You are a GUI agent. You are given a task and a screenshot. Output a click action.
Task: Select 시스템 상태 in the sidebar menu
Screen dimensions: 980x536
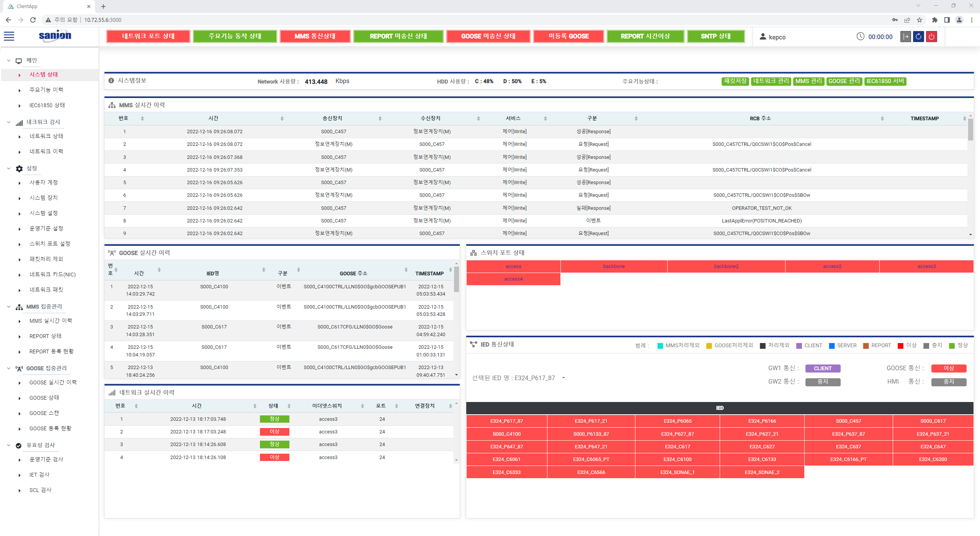tap(44, 75)
